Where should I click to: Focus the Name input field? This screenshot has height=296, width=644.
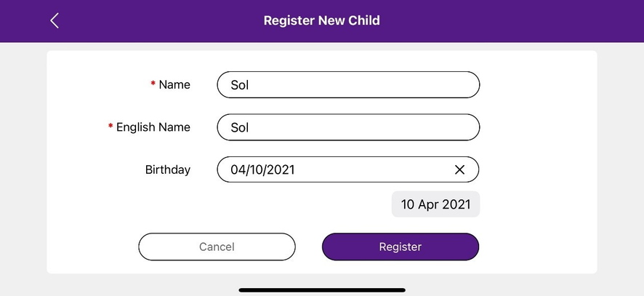click(x=348, y=84)
